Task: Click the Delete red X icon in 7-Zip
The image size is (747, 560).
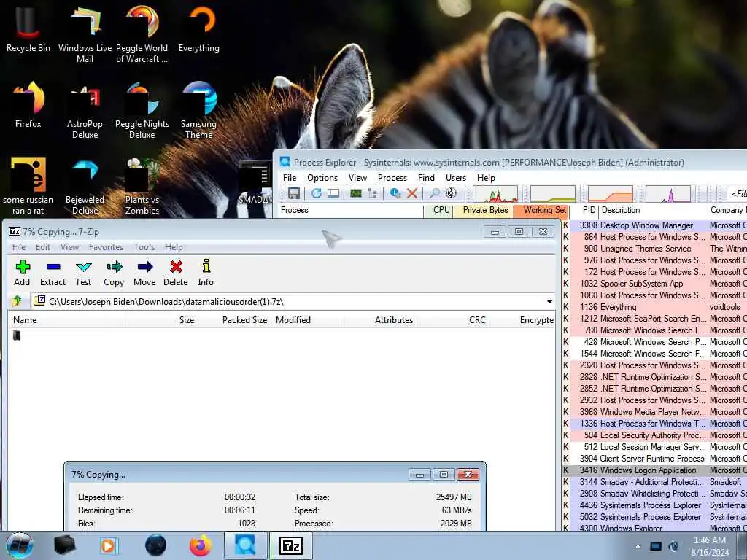Action: (x=176, y=273)
